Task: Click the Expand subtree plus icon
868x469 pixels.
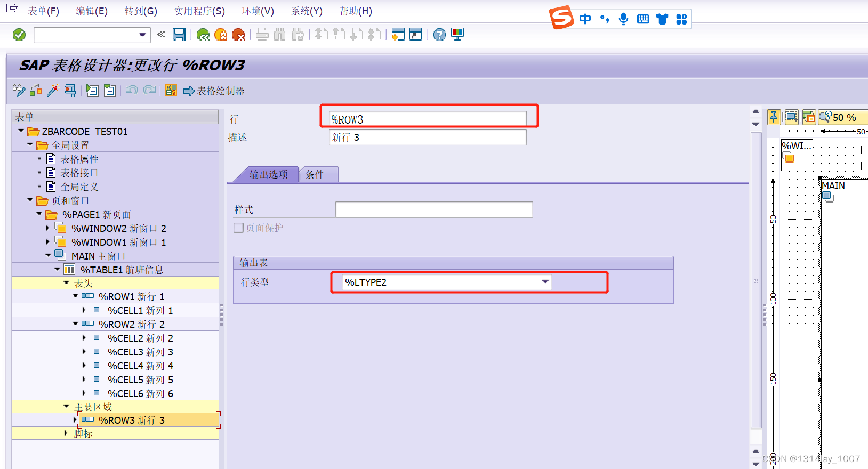Action: tap(92, 91)
